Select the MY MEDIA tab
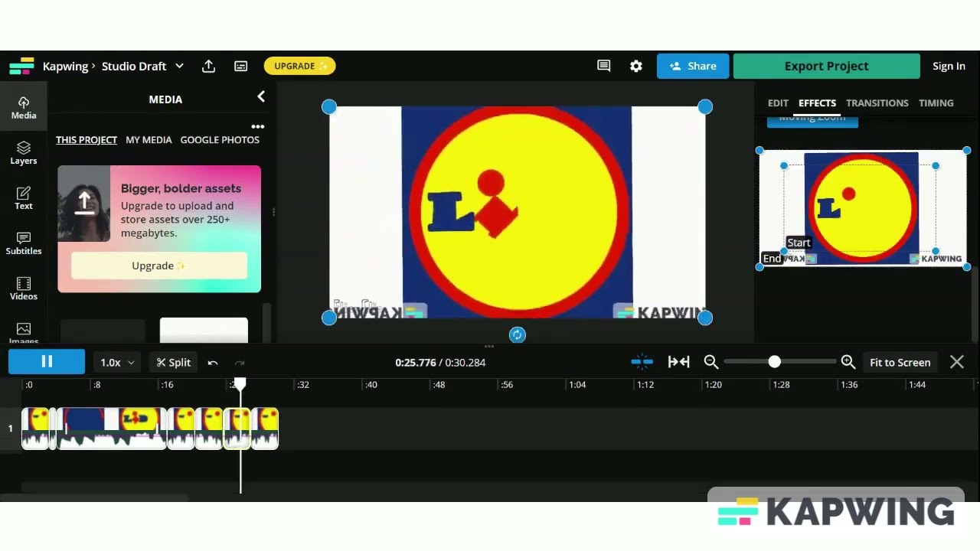The width and height of the screenshot is (980, 551). (x=149, y=140)
